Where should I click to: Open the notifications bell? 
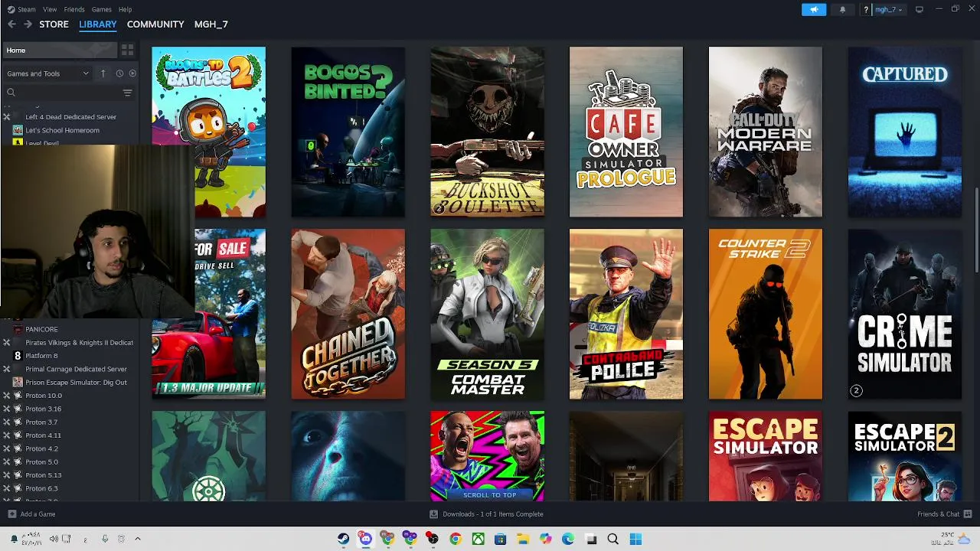click(843, 9)
